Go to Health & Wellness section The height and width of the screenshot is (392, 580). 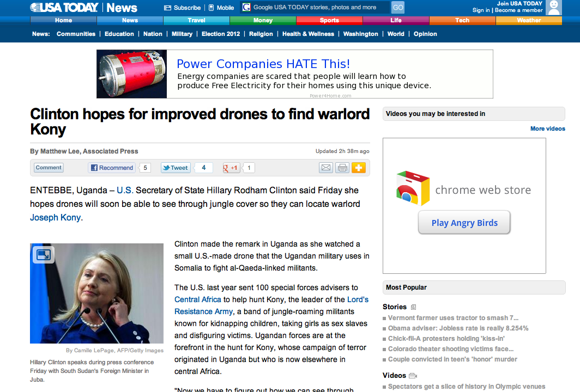click(x=308, y=34)
